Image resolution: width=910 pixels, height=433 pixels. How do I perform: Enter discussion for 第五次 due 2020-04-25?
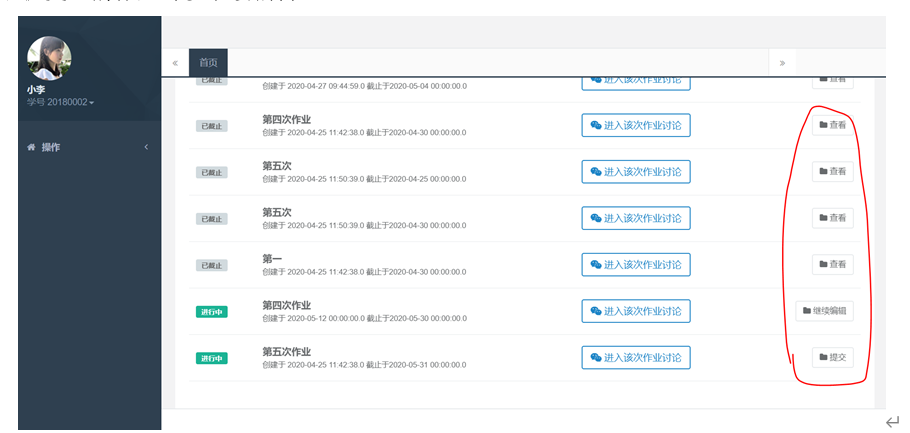pos(636,172)
